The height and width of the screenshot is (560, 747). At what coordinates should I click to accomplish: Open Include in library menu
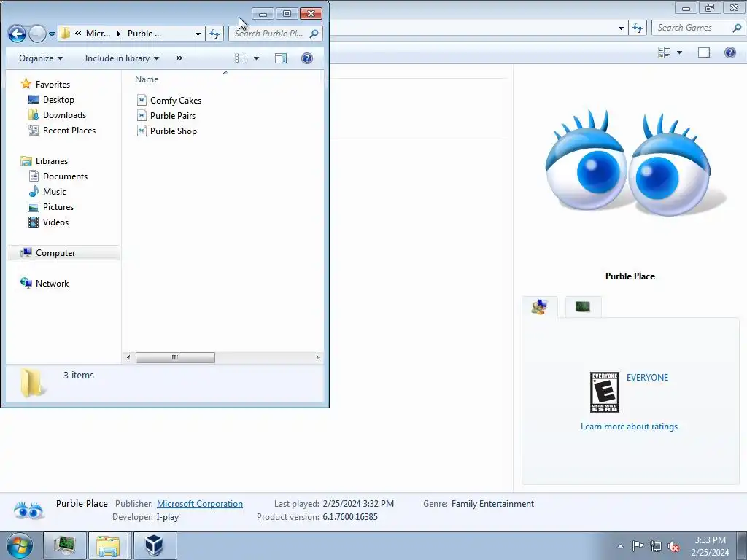coord(122,58)
